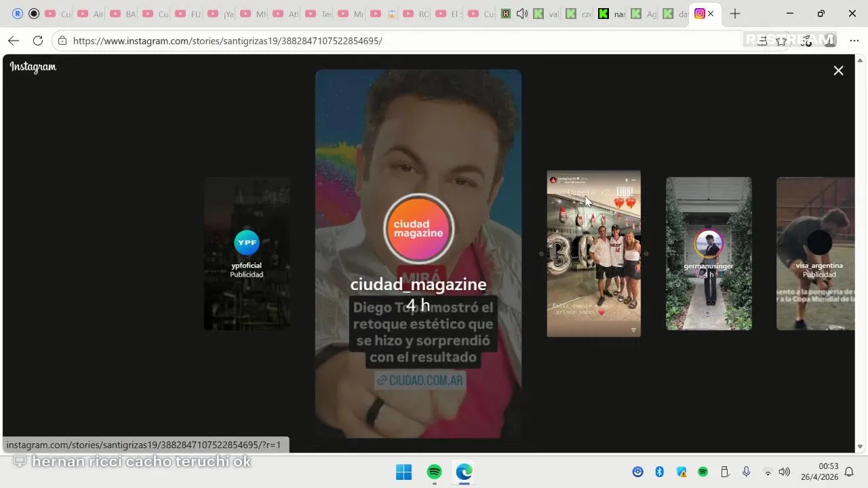Switch to the 'cze' Kick tab

578,14
